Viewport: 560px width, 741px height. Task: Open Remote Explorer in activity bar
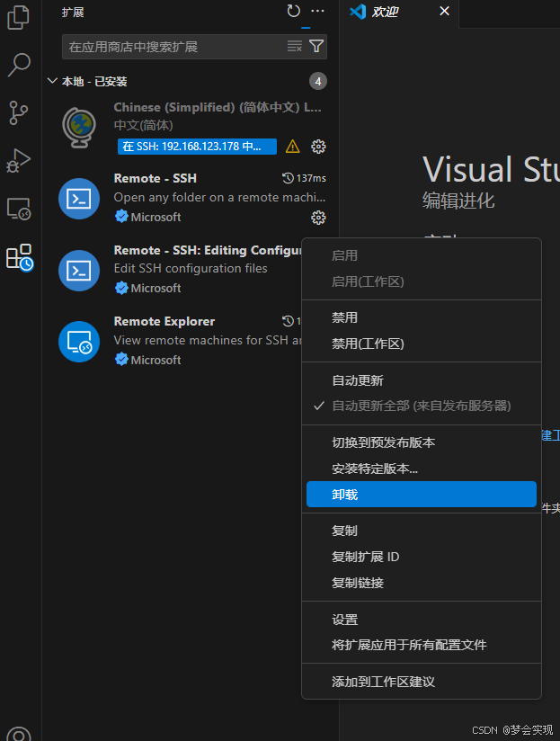coord(19,209)
